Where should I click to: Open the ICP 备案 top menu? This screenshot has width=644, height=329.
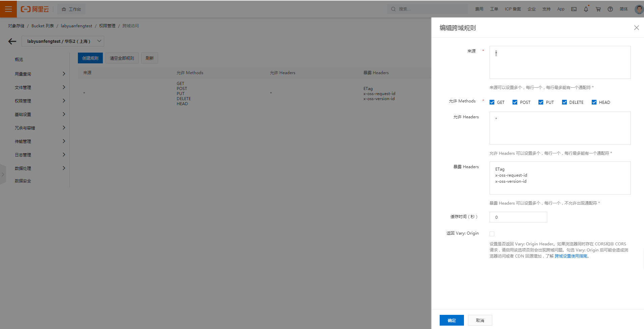click(x=513, y=9)
